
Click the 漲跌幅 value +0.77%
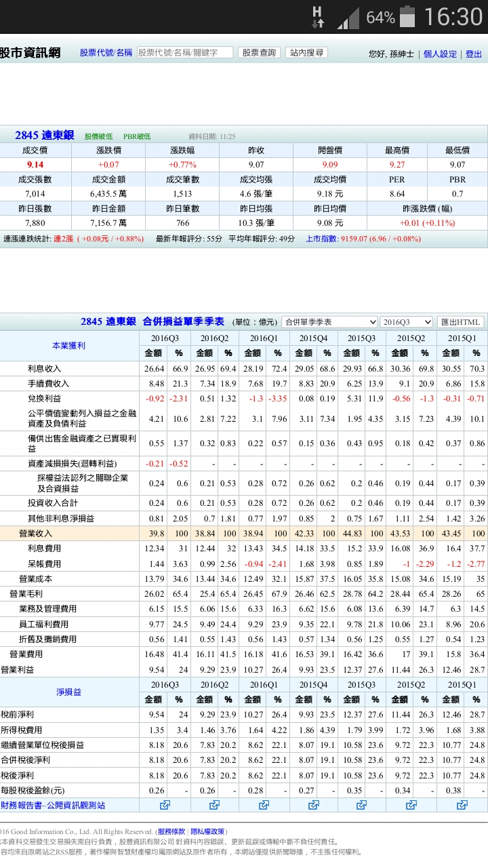coord(182,165)
